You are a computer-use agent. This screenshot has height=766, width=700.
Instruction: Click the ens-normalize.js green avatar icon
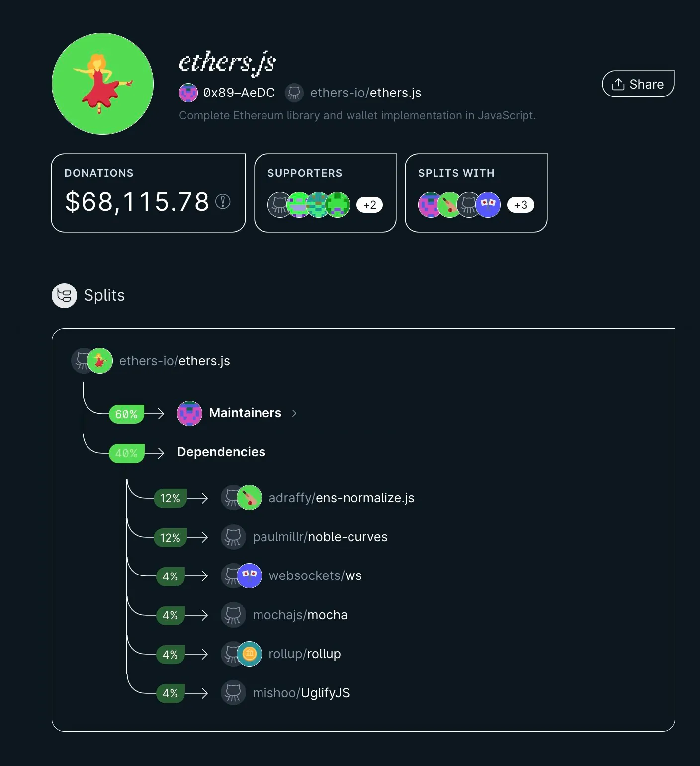coord(249,498)
